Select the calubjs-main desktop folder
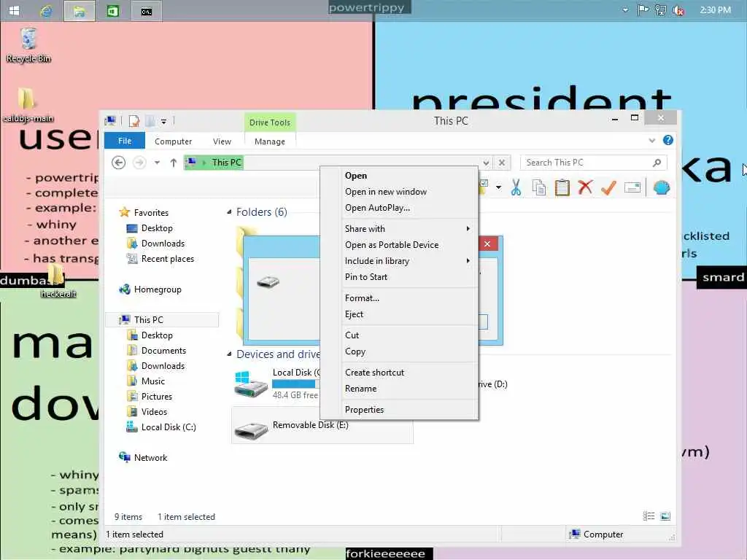This screenshot has width=747, height=560. [28, 105]
